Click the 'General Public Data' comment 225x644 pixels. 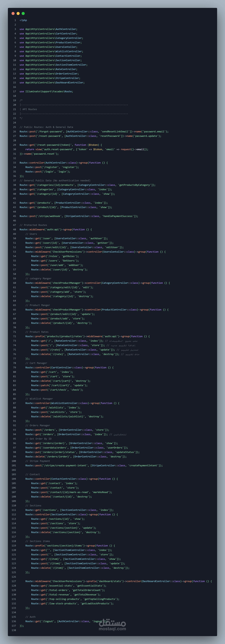tap(55, 181)
